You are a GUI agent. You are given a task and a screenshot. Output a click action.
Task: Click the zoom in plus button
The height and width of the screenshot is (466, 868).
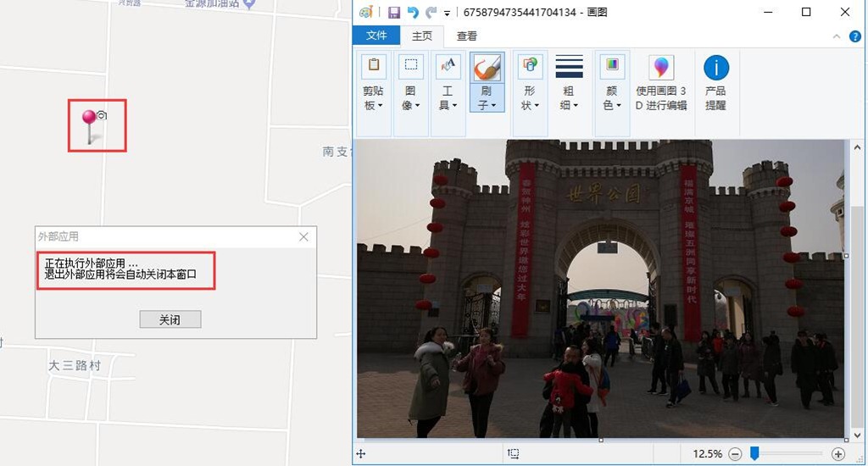(x=838, y=454)
